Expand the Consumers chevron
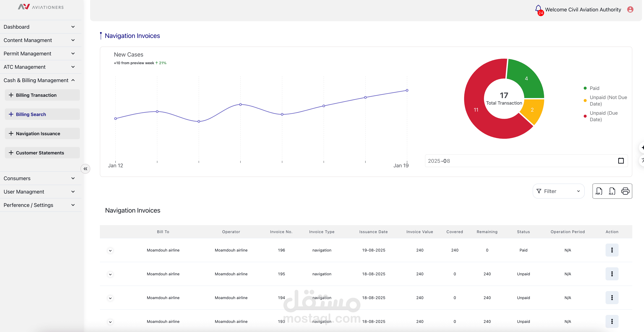Screen dimensions: 644x332 tap(73, 178)
